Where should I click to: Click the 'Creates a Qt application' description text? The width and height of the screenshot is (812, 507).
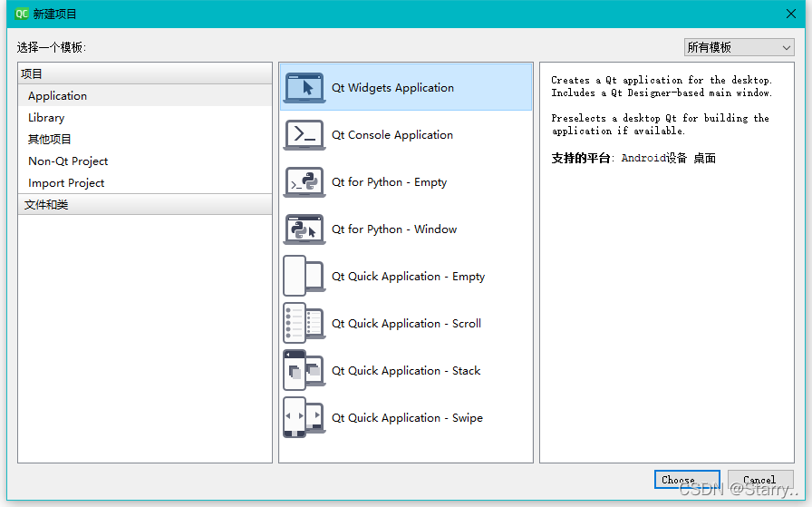(x=662, y=86)
